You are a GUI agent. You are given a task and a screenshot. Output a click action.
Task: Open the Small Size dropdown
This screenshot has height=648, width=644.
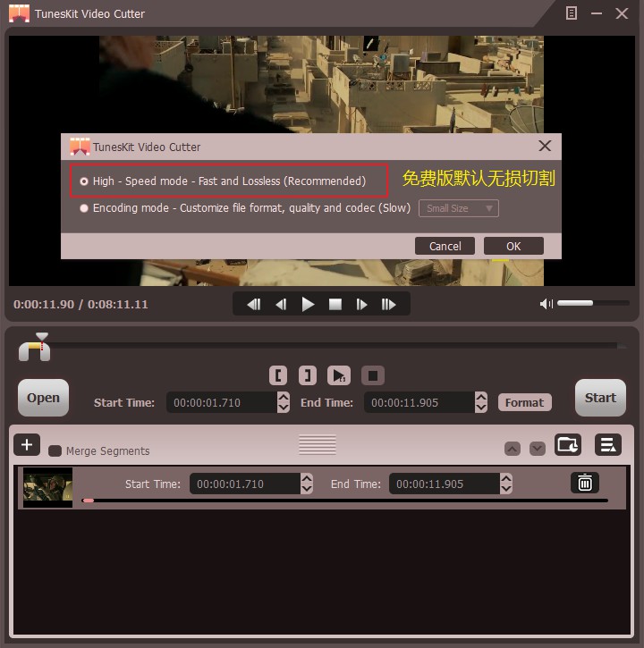pos(458,208)
